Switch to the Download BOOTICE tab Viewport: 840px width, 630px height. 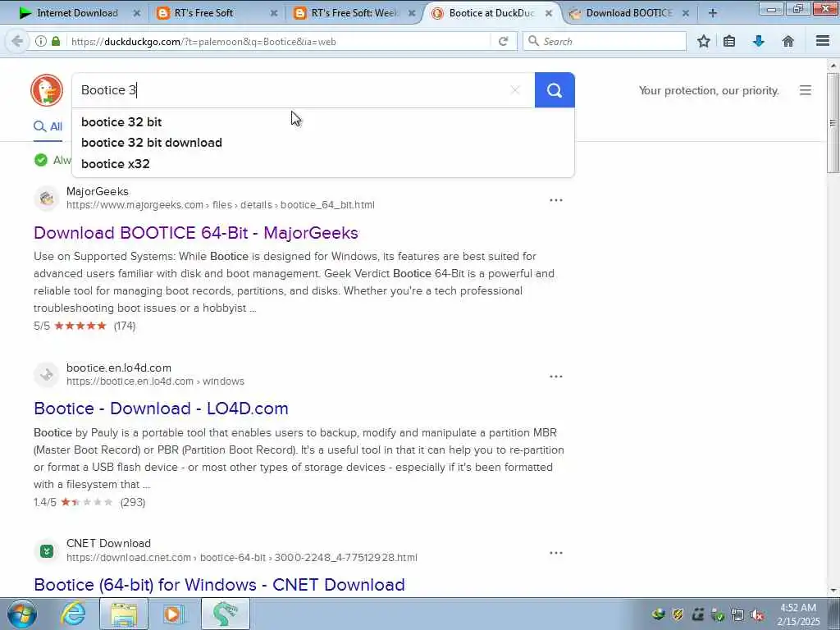coord(629,13)
